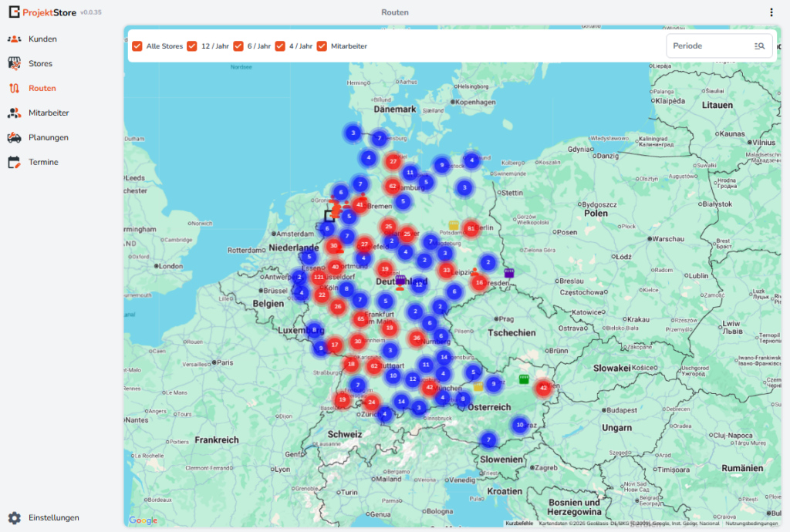Click the Termine calendar icon
790x532 pixels.
15,162
